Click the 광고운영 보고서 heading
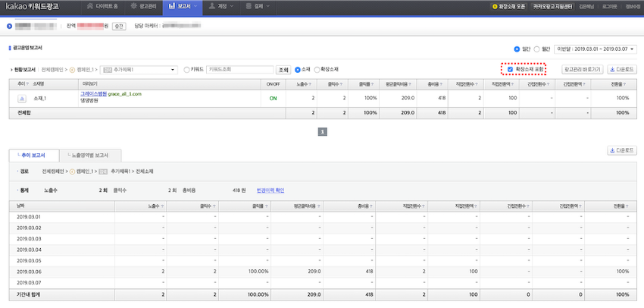 (27, 48)
